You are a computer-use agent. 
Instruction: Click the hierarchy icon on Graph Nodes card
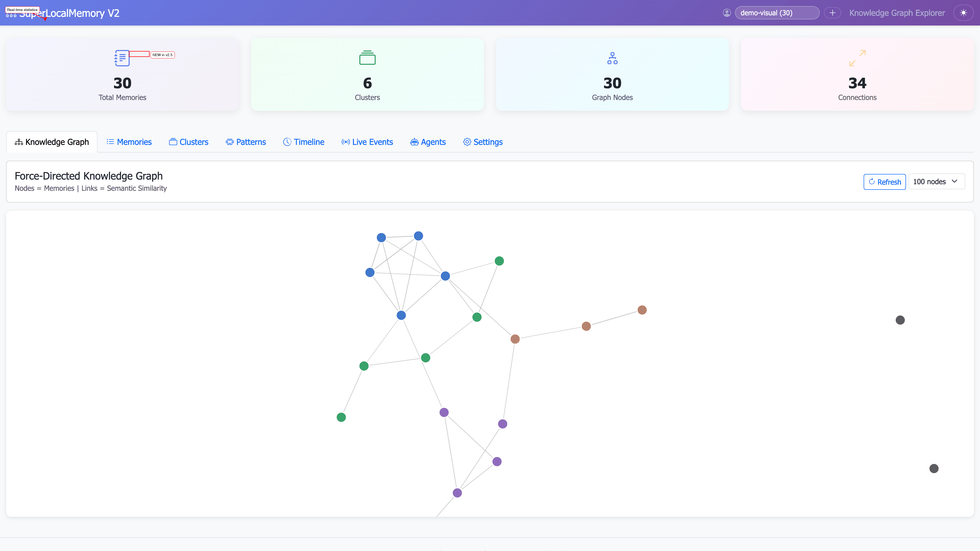tap(612, 58)
